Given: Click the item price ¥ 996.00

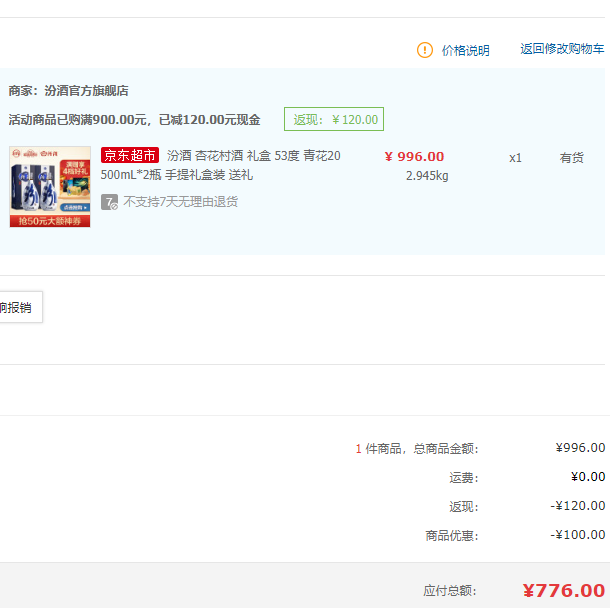Looking at the screenshot, I should coord(414,156).
